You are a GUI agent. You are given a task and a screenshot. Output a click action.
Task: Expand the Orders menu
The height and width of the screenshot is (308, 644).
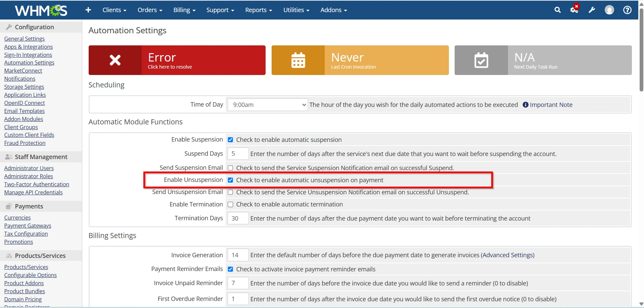click(x=150, y=10)
